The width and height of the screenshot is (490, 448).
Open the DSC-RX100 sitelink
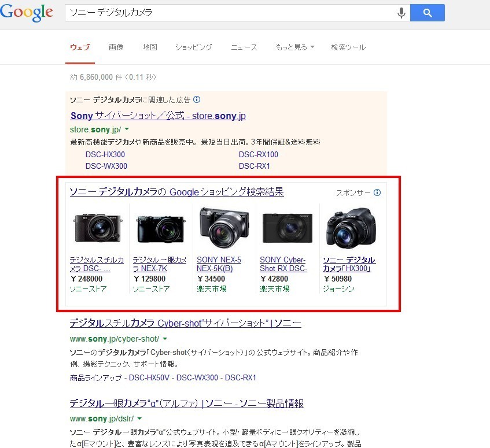pyautogui.click(x=259, y=154)
